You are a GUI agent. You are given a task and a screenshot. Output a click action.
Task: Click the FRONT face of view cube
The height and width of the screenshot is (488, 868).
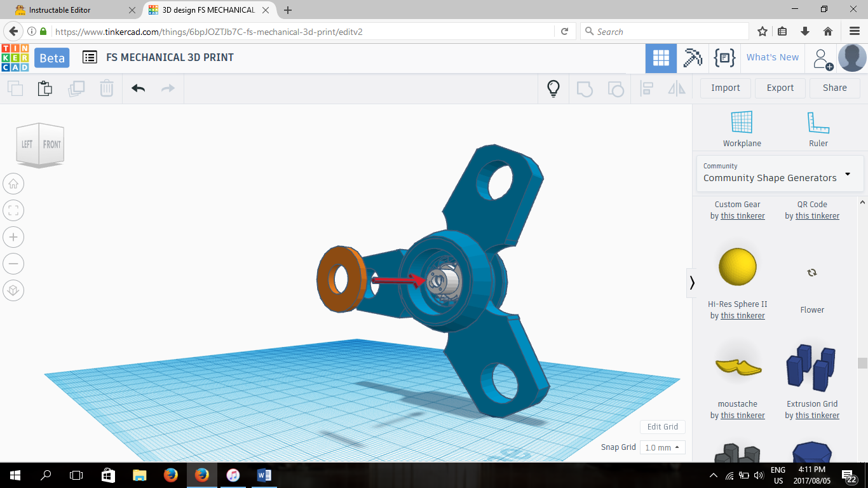pyautogui.click(x=52, y=144)
